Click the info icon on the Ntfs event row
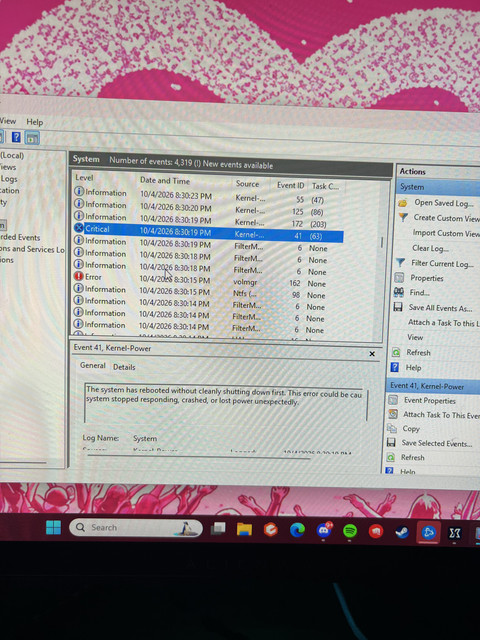The height and width of the screenshot is (640, 480). (x=78, y=288)
